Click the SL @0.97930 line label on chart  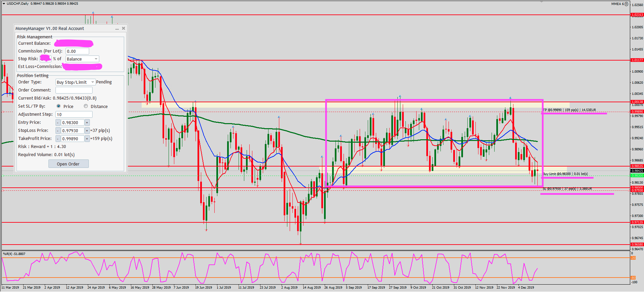coord(567,189)
